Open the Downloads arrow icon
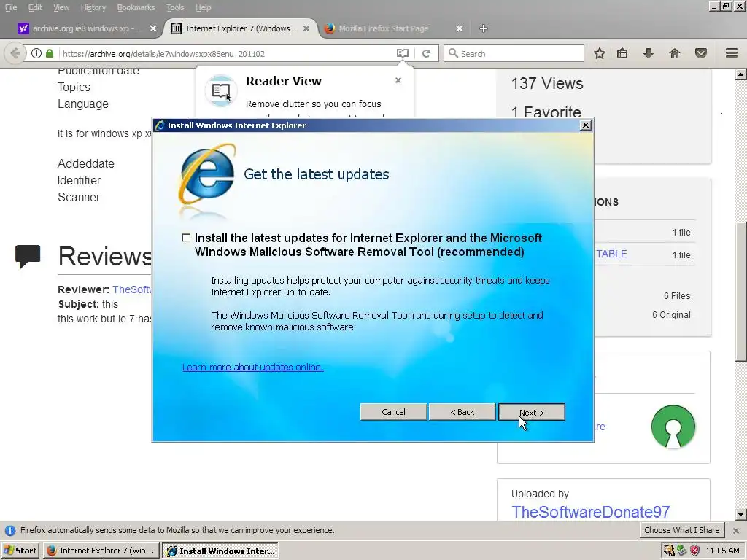Viewport: 747px width, 560px height. 648,53
